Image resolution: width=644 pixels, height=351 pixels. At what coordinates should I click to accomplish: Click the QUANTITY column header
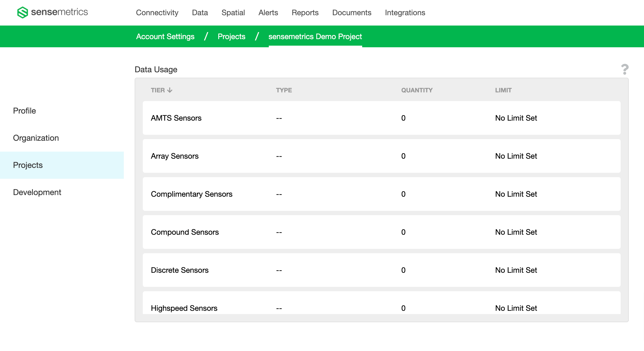point(417,90)
